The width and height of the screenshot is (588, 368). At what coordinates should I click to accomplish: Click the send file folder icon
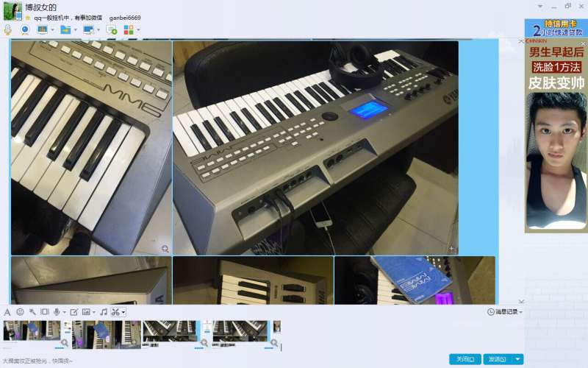coord(65,29)
